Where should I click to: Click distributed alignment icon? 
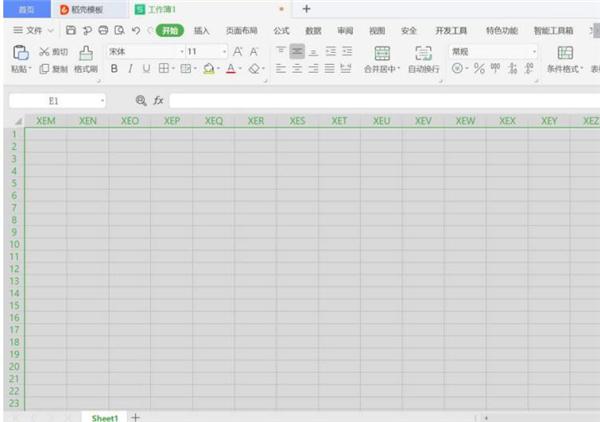point(346,69)
